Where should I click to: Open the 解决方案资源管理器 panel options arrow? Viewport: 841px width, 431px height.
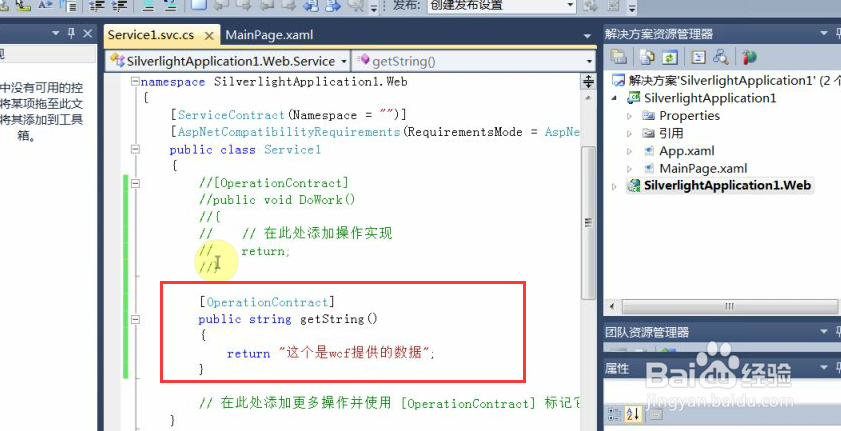pos(825,33)
